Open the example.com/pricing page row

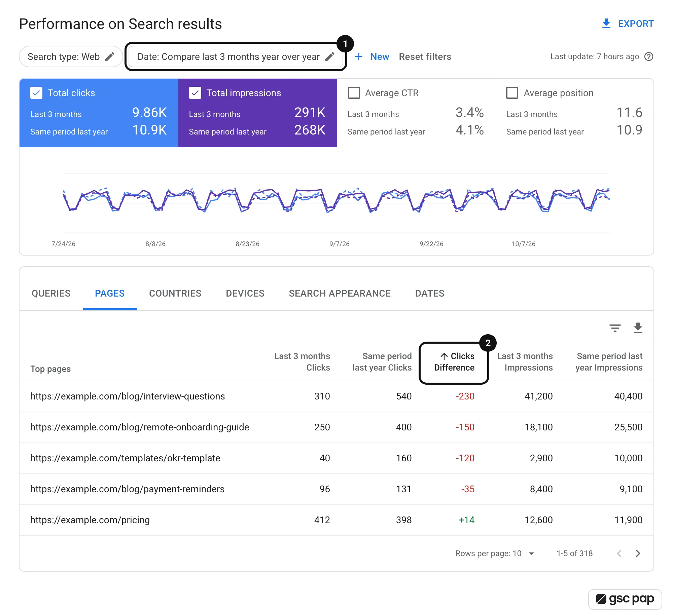(x=336, y=520)
